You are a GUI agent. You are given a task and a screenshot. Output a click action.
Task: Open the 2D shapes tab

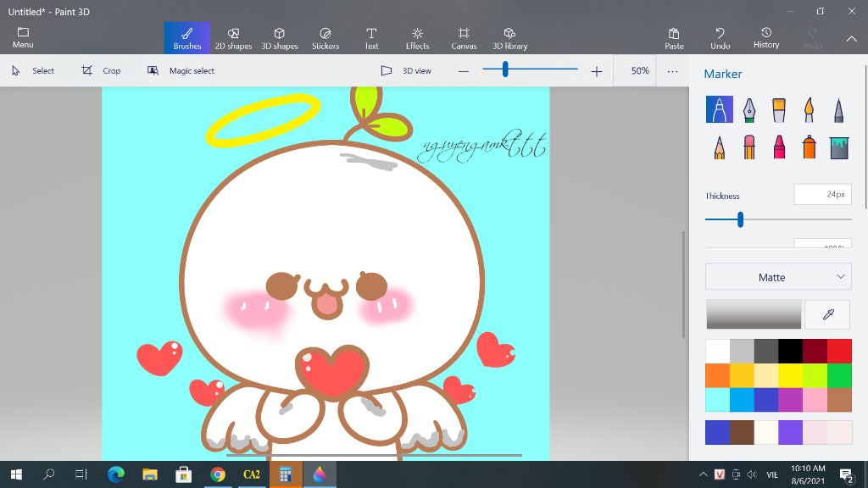[x=233, y=38]
